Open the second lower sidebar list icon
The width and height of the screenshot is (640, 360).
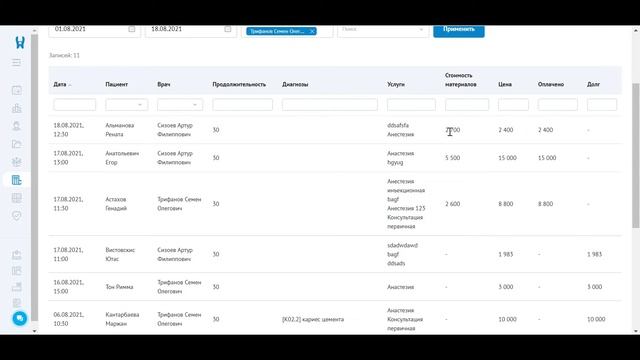coord(16,271)
